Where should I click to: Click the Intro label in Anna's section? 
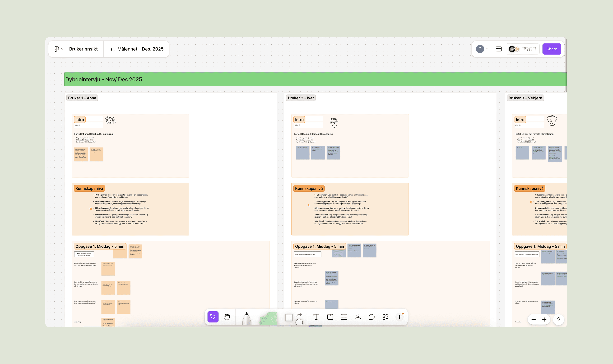coord(79,120)
